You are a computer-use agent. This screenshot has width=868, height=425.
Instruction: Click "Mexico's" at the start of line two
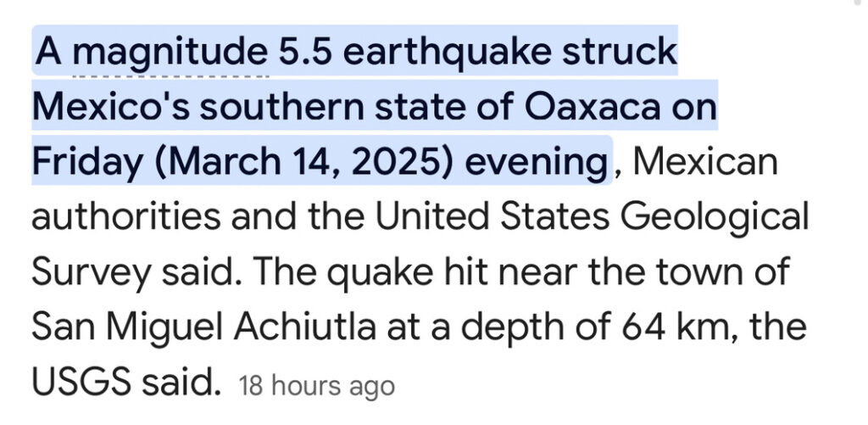(x=111, y=107)
